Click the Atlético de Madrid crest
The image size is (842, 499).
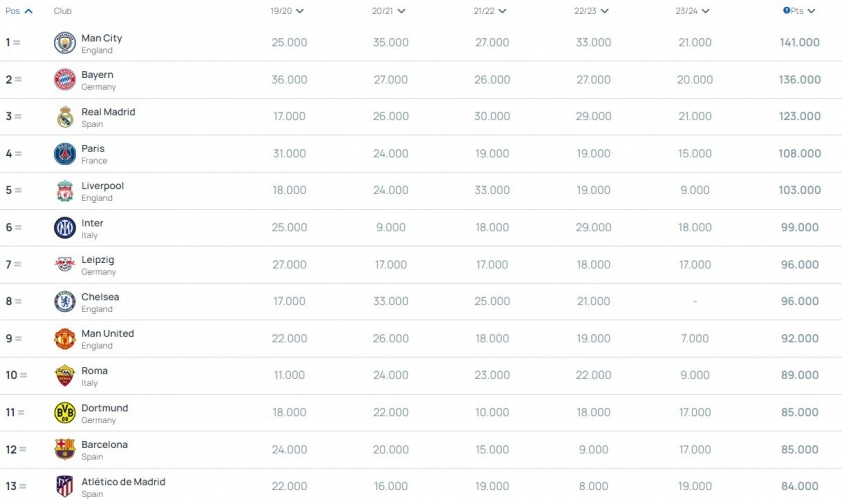(x=65, y=486)
